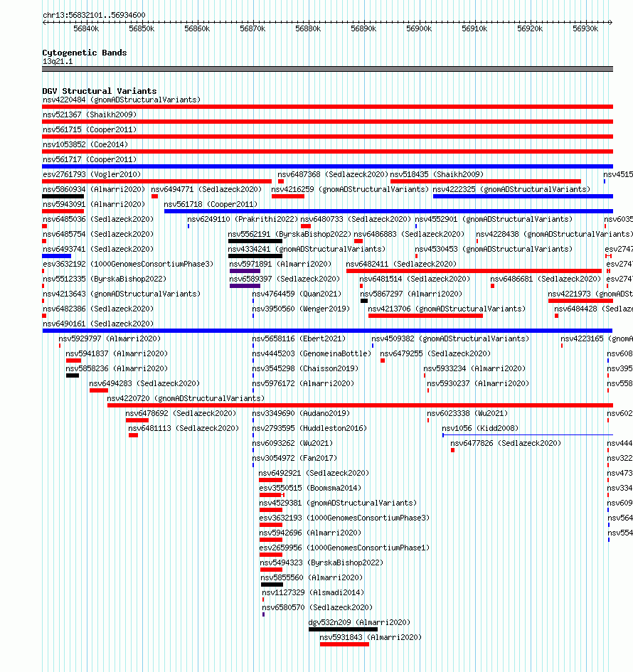Image resolution: width=633 pixels, height=672 pixels.
Task: Open nsv4334241 gnomADStructuralVariants entry
Action: click(x=307, y=250)
